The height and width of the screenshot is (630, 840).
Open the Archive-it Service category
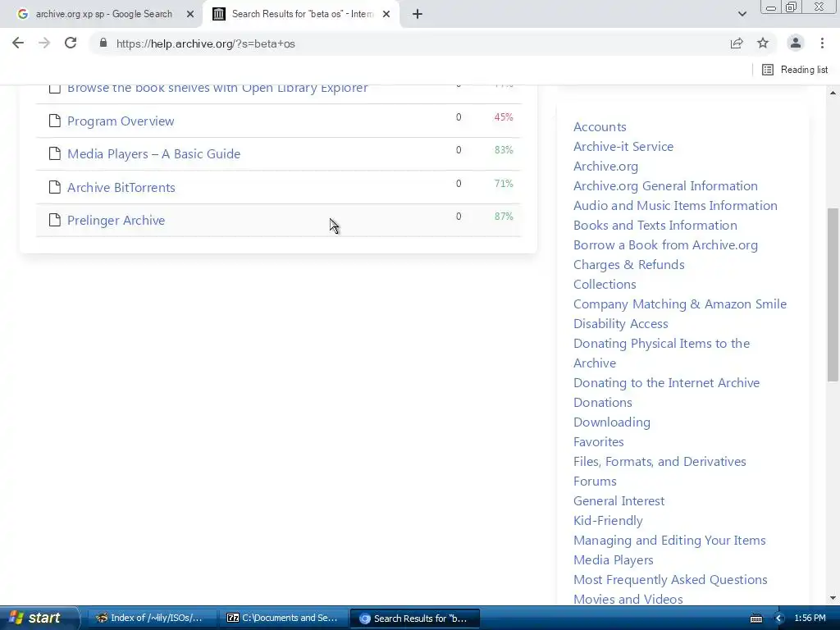pos(623,146)
